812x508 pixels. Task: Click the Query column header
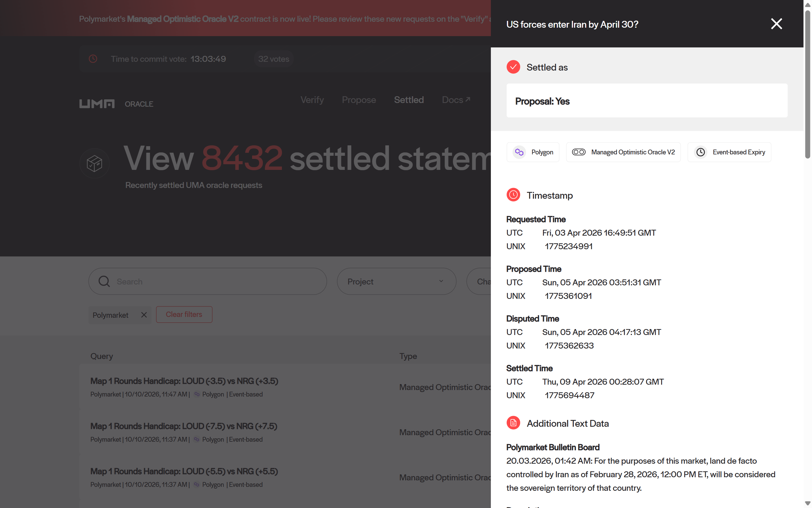click(101, 356)
